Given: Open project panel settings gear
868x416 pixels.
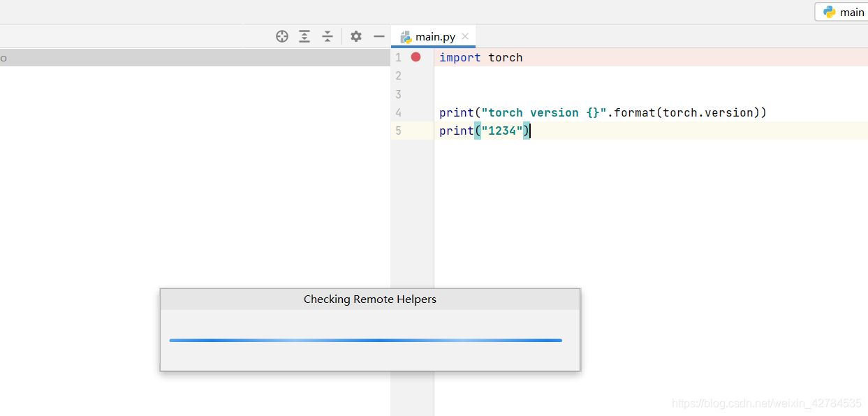Looking at the screenshot, I should pyautogui.click(x=356, y=36).
